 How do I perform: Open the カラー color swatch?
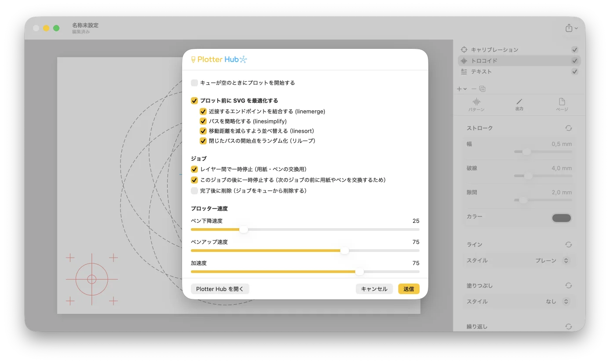(562, 218)
